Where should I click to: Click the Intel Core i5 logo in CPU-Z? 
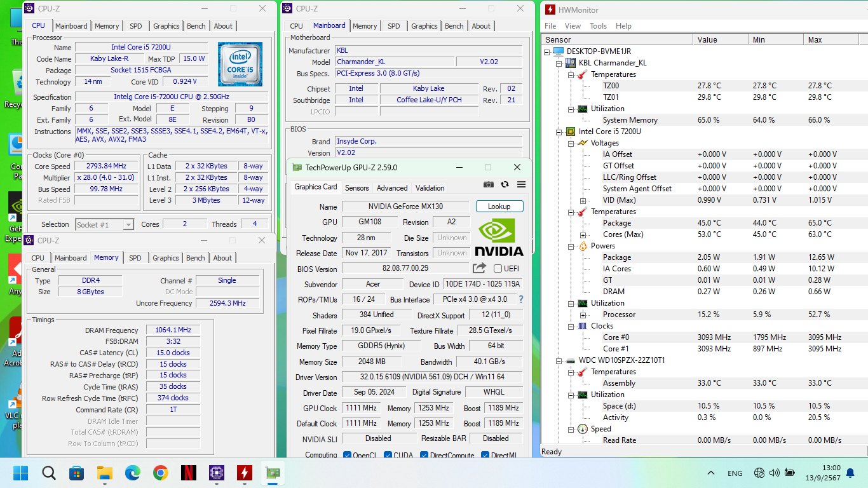point(240,64)
